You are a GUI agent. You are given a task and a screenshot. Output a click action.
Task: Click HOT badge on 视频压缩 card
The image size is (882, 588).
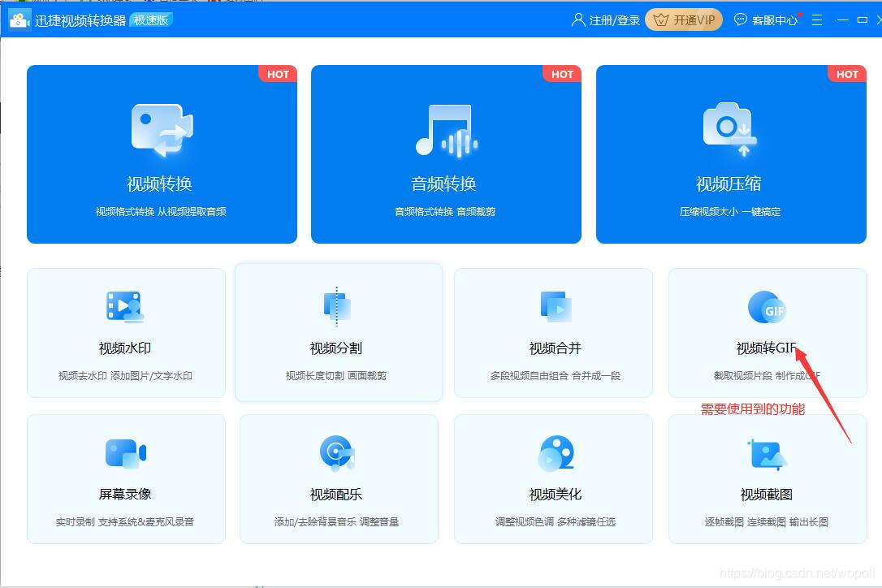click(847, 74)
